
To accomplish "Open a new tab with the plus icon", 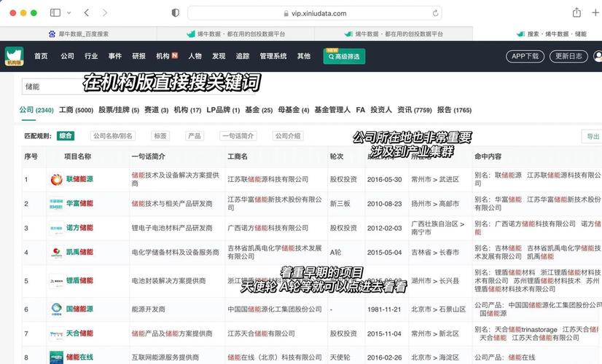I will click(595, 12).
